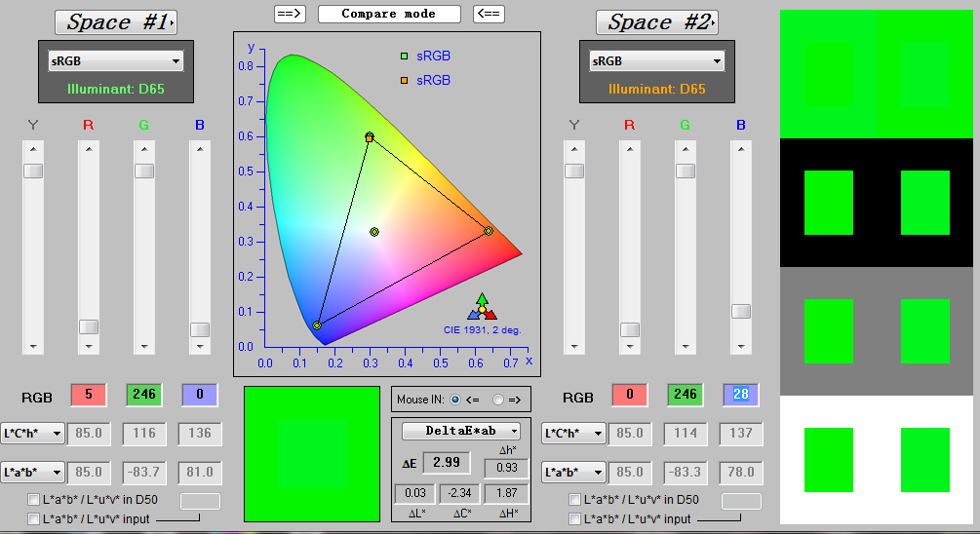Click Space #1 blue RGB field showing 0
This screenshot has height=534, width=980.
[200, 395]
